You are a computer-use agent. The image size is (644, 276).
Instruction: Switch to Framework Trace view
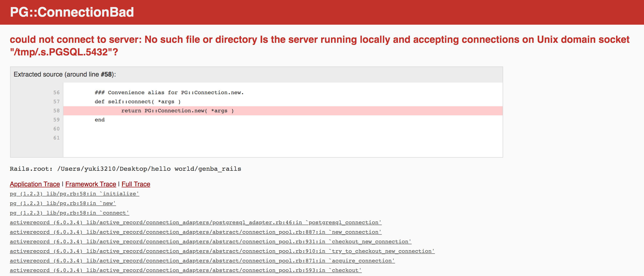[91, 184]
